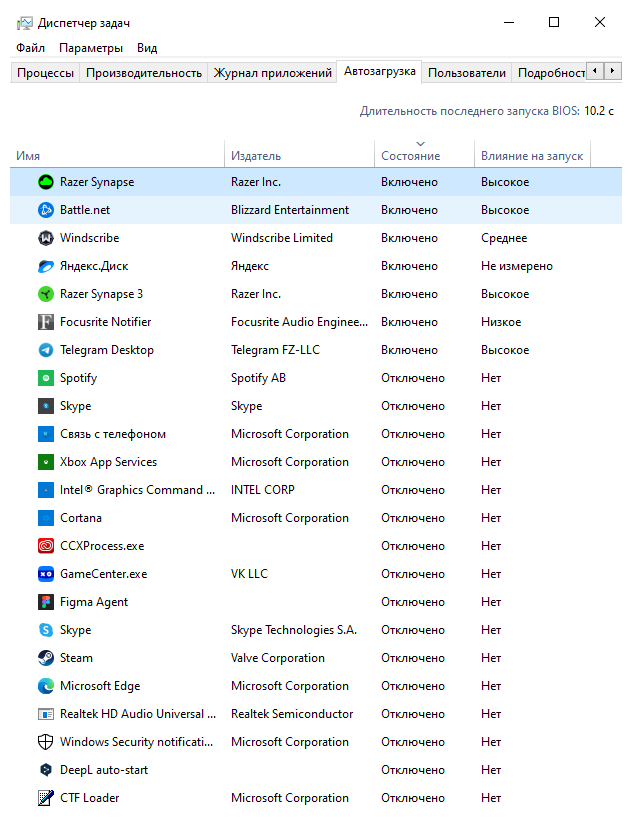Click the Razer Synapse green icon

click(x=46, y=182)
